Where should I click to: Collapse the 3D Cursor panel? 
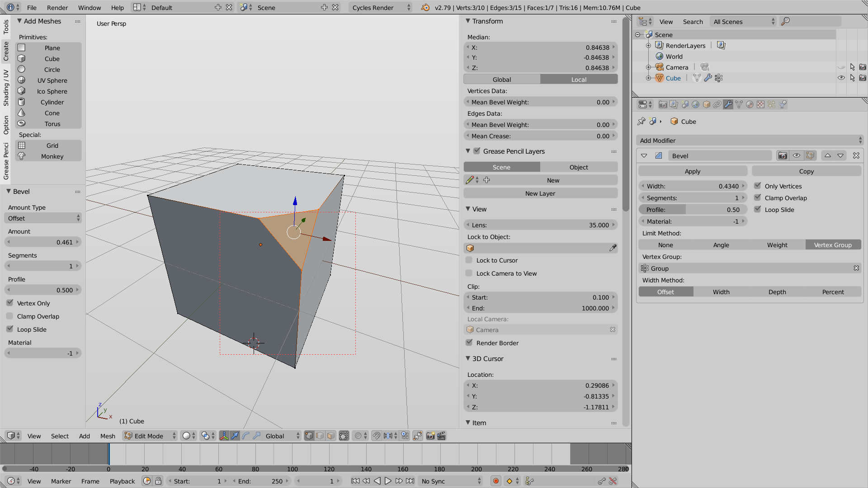468,358
